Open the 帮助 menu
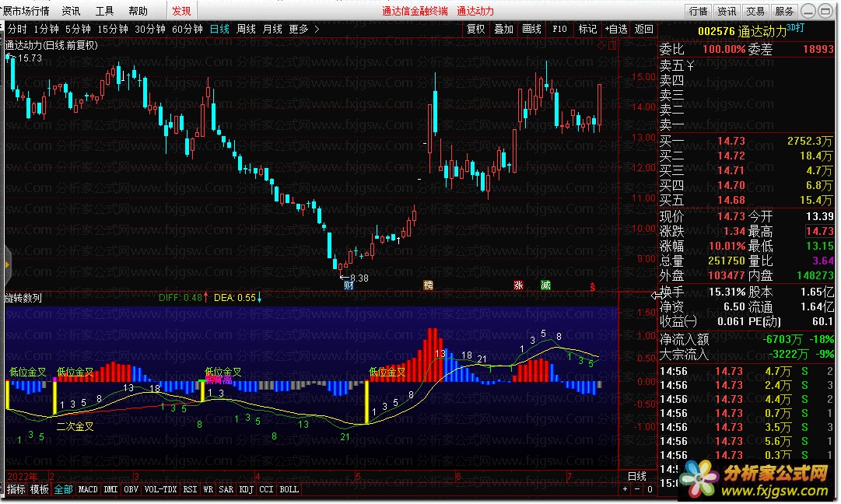This screenshot has height=504, width=841. (x=138, y=11)
